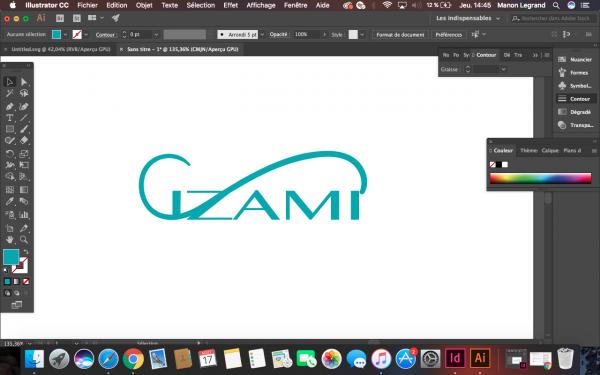Activate the Zoom tool
The width and height of the screenshot is (600, 375).
(24, 240)
